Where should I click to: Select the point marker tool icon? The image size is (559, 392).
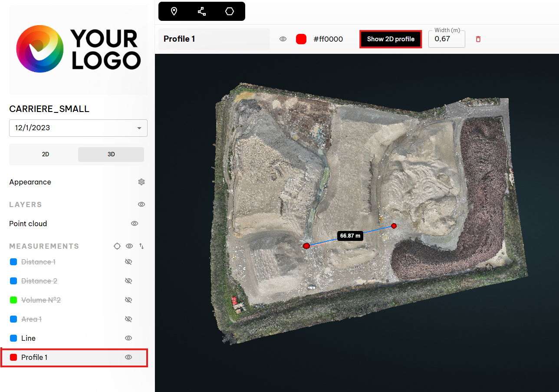click(174, 11)
